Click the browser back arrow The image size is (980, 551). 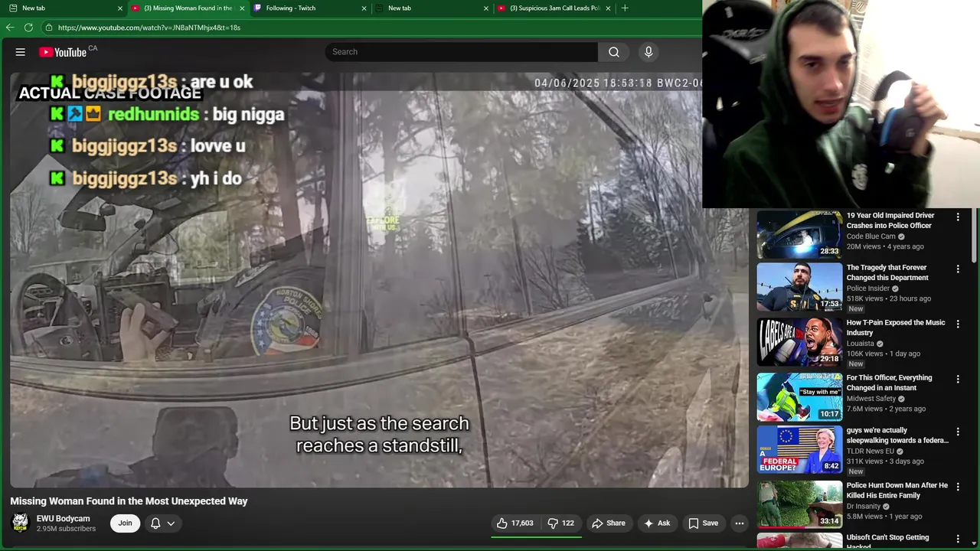tap(10, 28)
